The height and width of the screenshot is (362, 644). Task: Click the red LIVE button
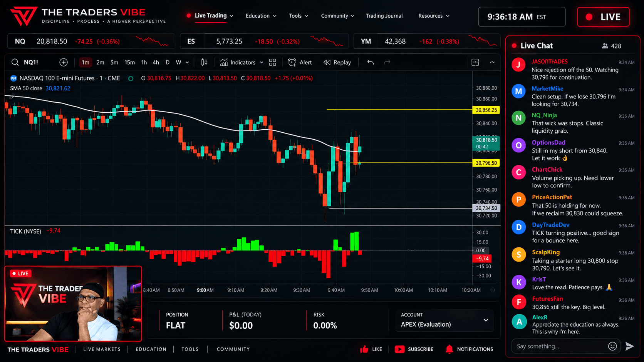603,17
